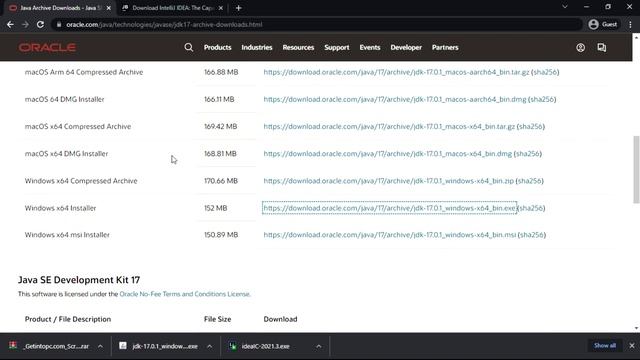This screenshot has height=360, width=640.
Task: Open the Developer menu
Action: point(406,47)
